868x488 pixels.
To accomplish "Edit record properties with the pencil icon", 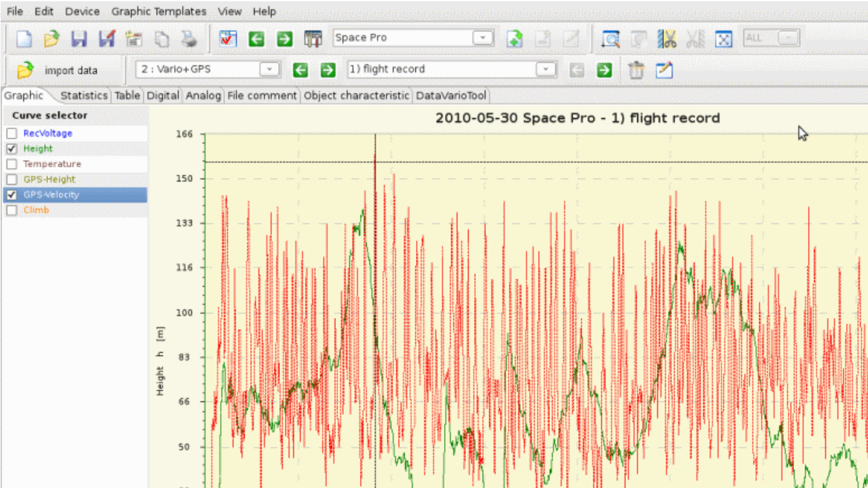I will pyautogui.click(x=663, y=69).
